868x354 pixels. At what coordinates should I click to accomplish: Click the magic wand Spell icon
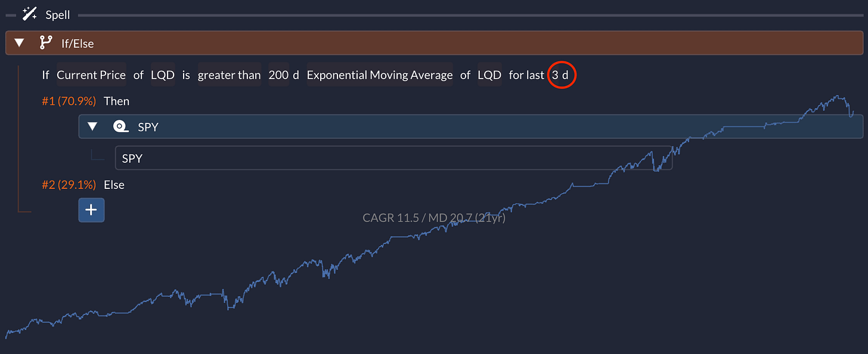29,14
